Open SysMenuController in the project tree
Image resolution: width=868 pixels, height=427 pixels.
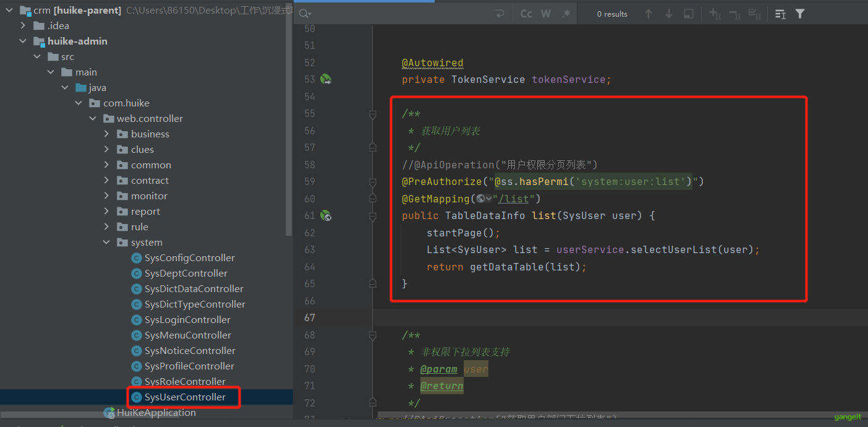pos(188,335)
